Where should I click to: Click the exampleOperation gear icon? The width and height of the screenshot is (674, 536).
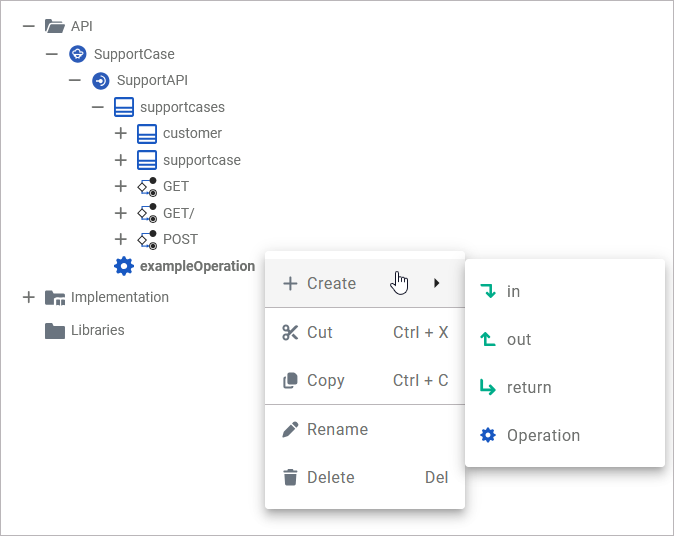pyautogui.click(x=124, y=266)
